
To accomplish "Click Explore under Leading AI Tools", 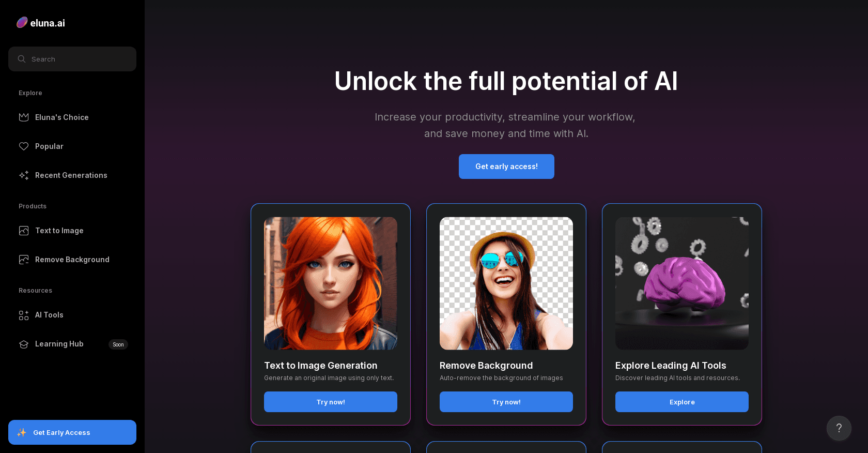I will [x=682, y=402].
